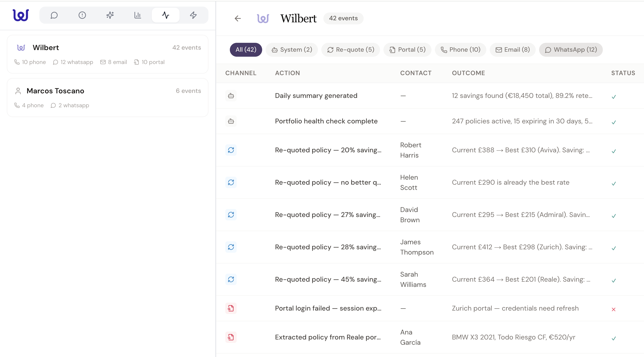Toggle the System (2) filter on
This screenshot has width=644, height=357.
pos(292,50)
